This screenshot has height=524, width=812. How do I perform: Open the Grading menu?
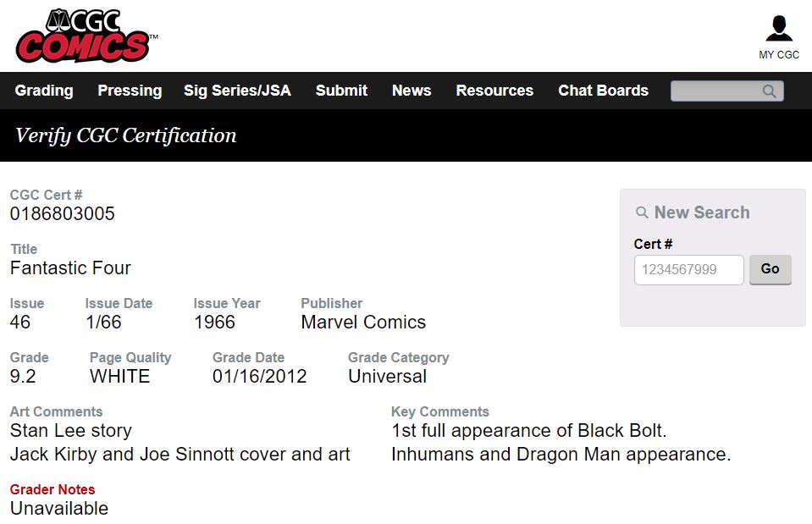point(44,91)
